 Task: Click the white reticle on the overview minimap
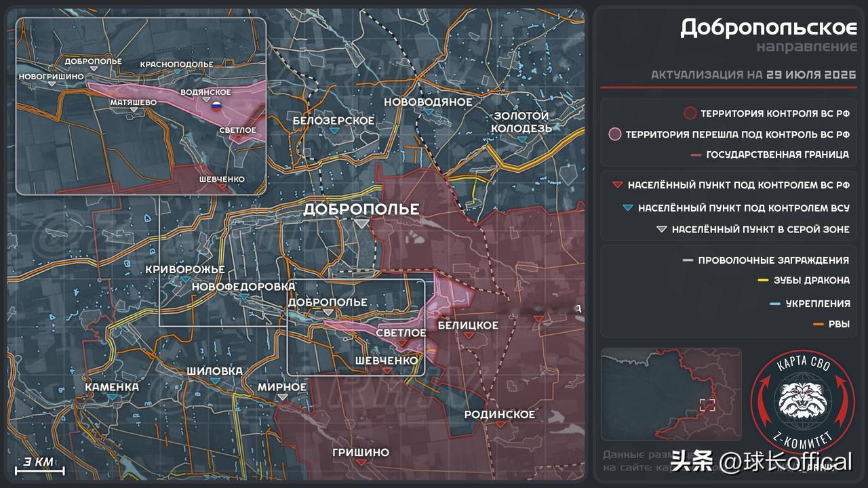pyautogui.click(x=707, y=405)
